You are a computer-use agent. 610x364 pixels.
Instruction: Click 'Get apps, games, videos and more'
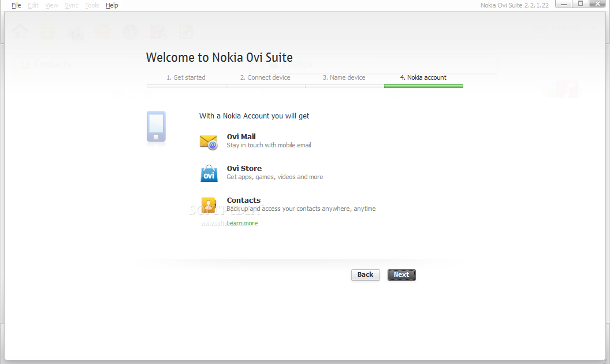(x=274, y=177)
